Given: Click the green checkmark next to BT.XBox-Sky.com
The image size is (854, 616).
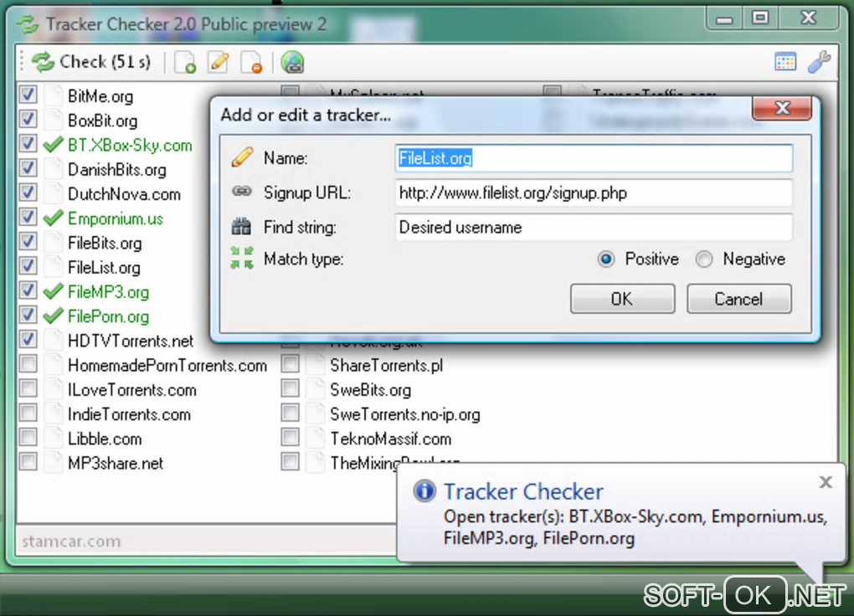Looking at the screenshot, I should [54, 144].
